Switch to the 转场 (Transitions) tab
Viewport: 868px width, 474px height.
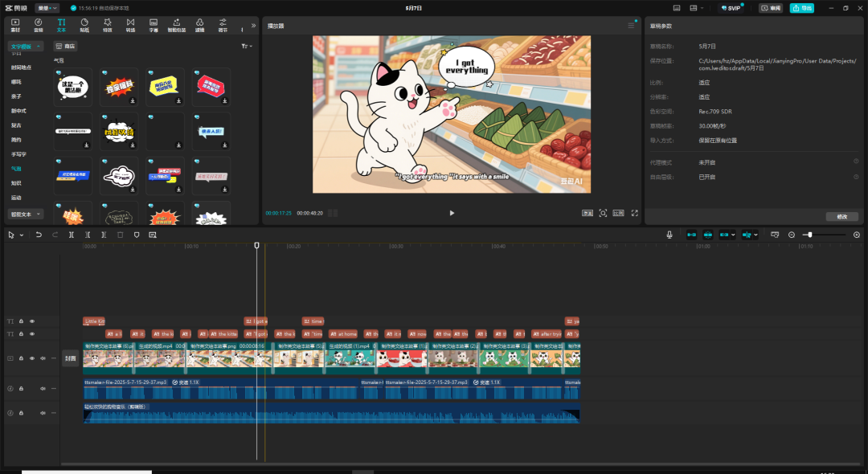coord(130,24)
